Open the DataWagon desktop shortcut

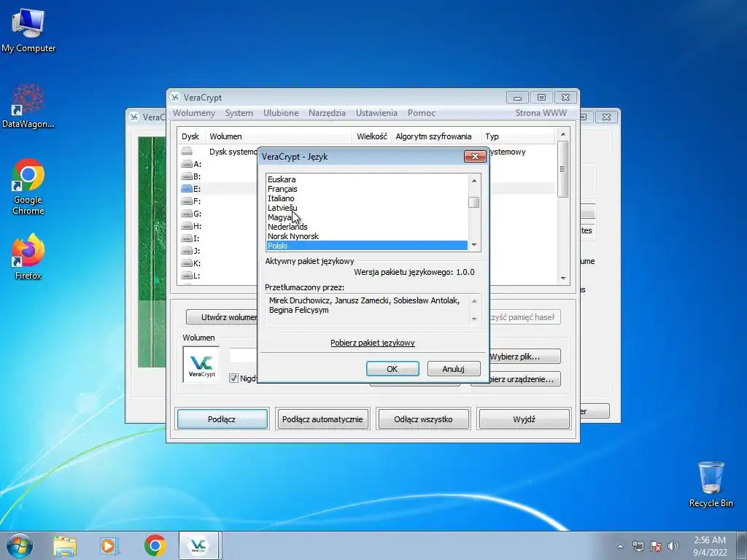click(x=28, y=106)
